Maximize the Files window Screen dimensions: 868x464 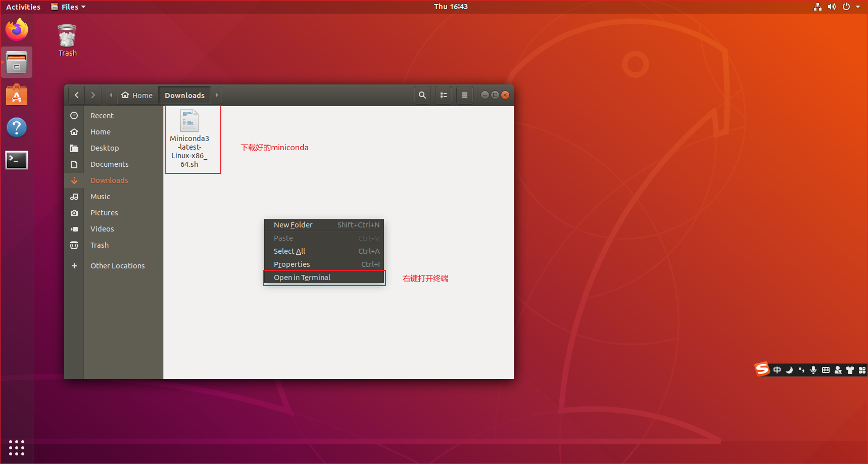pos(495,95)
